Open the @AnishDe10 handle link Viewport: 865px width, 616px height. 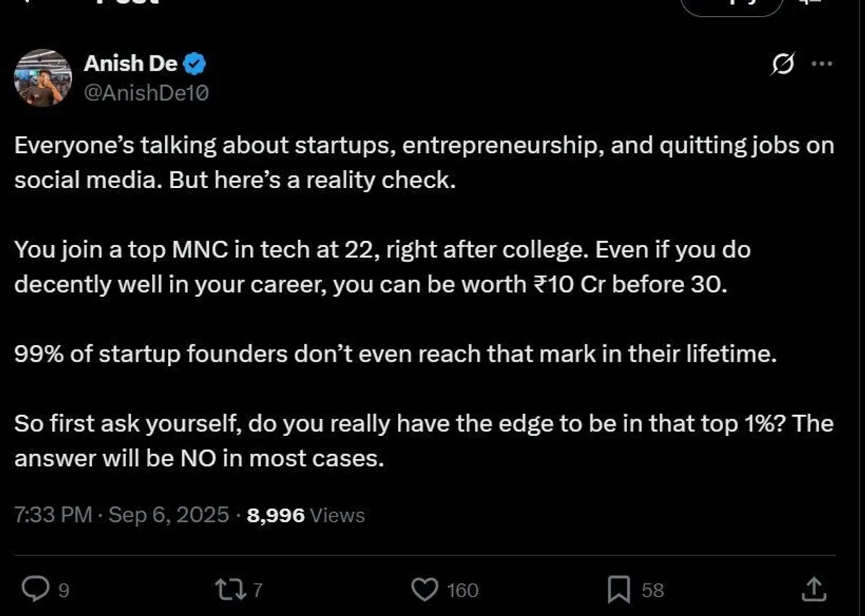[146, 91]
